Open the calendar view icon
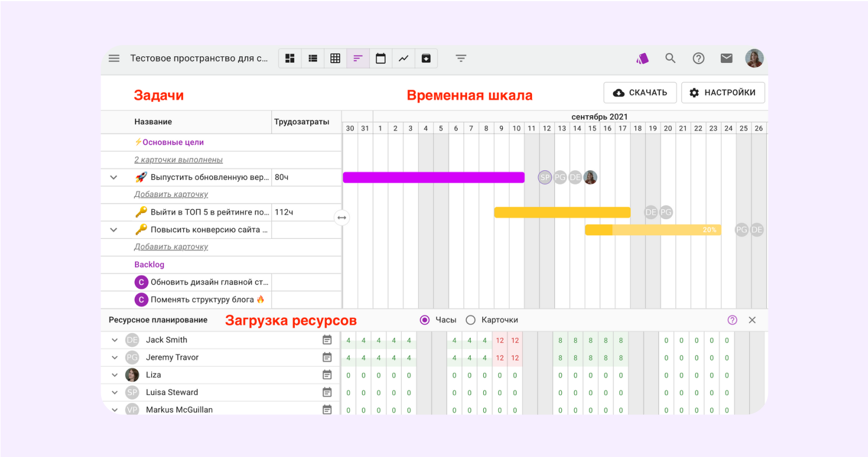This screenshot has height=457, width=868. [380, 58]
